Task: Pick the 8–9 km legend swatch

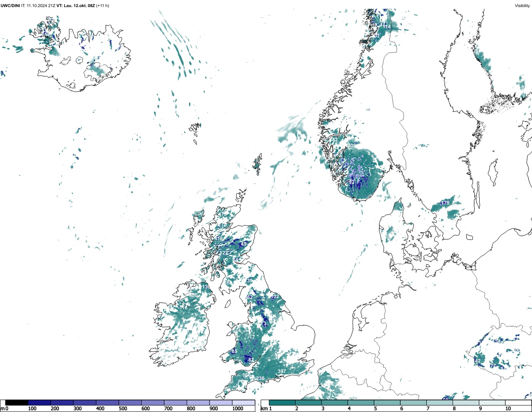Action: (465, 402)
